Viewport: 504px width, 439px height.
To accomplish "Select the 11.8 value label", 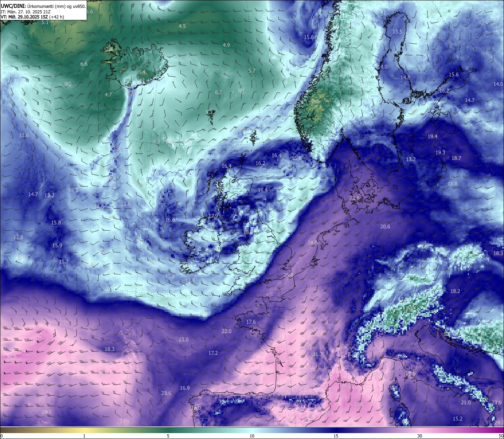I will [x=453, y=183].
